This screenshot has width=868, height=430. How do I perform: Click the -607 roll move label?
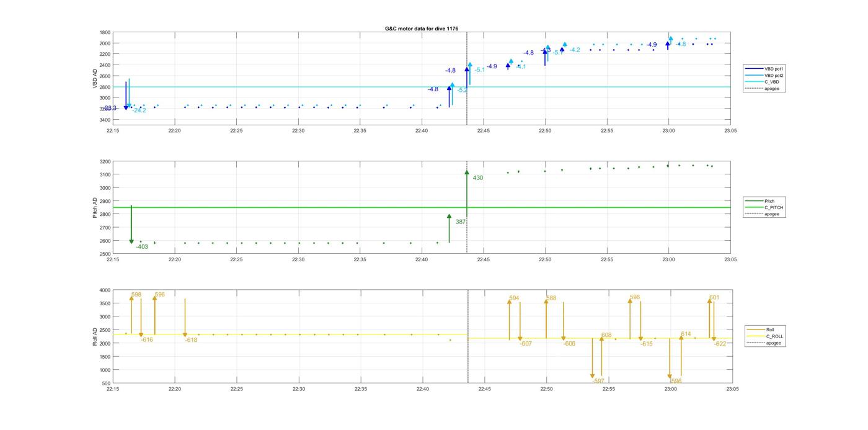(x=525, y=344)
